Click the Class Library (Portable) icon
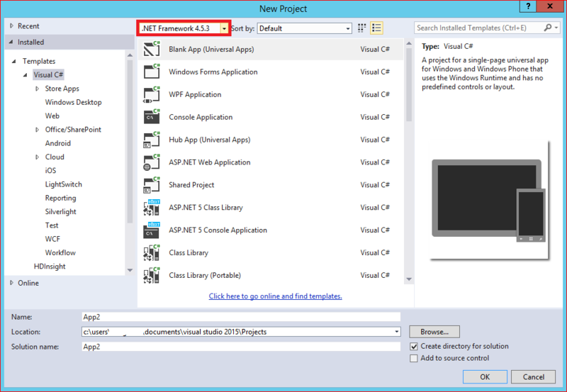 [152, 275]
